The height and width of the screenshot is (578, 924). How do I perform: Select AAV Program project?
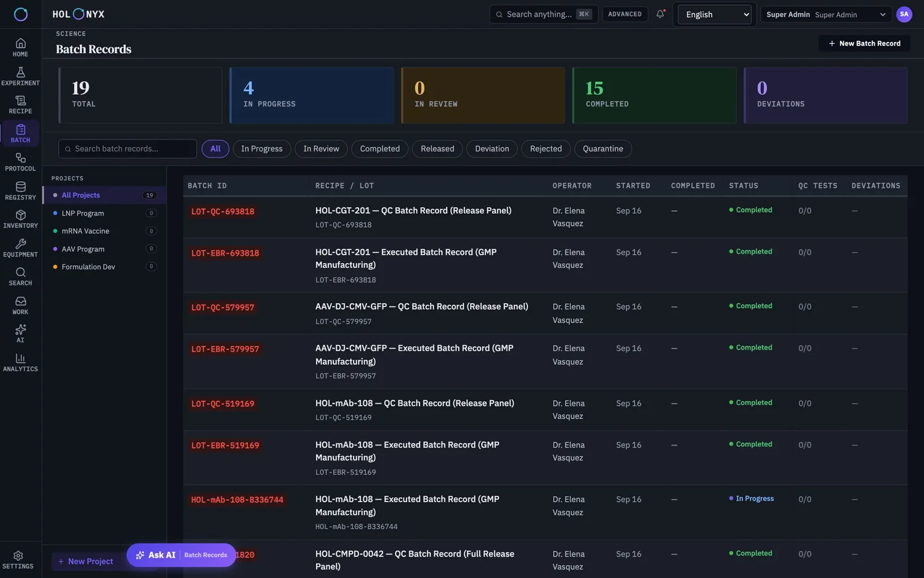point(104,249)
